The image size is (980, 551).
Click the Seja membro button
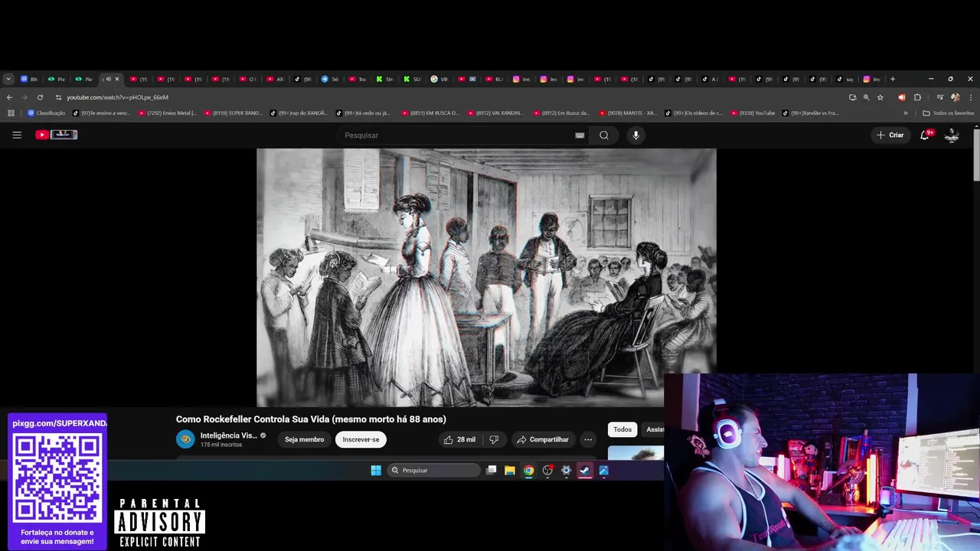[x=304, y=439]
